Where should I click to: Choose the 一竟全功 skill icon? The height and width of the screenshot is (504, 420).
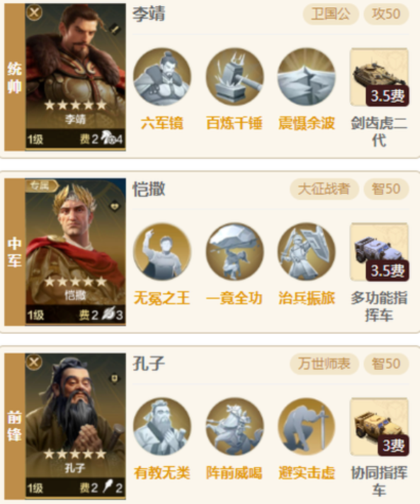click(234, 252)
